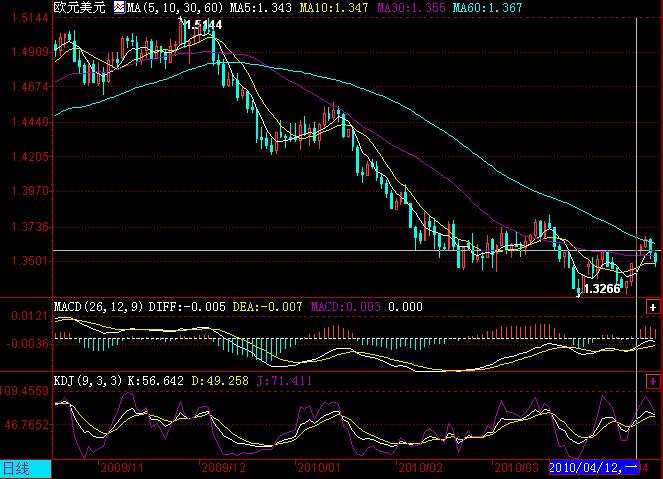Viewport: 663px width, 479px height.
Task: Click the 1.4674 price axis label
Action: point(30,87)
